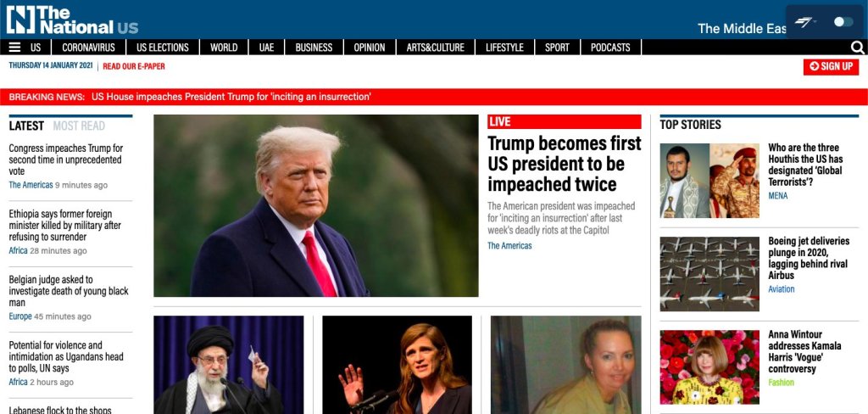Click the Anna Wintour story thumbnail
The height and width of the screenshot is (414, 868).
tap(709, 366)
